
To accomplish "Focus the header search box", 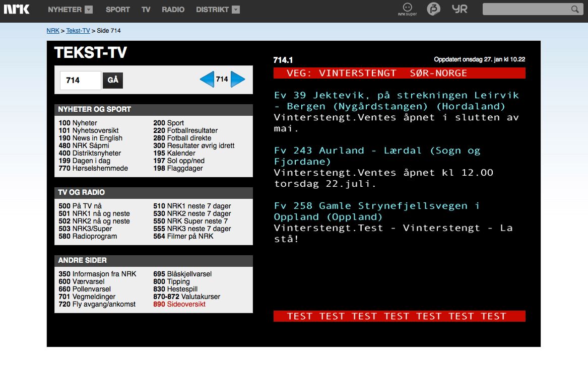I will (x=526, y=10).
